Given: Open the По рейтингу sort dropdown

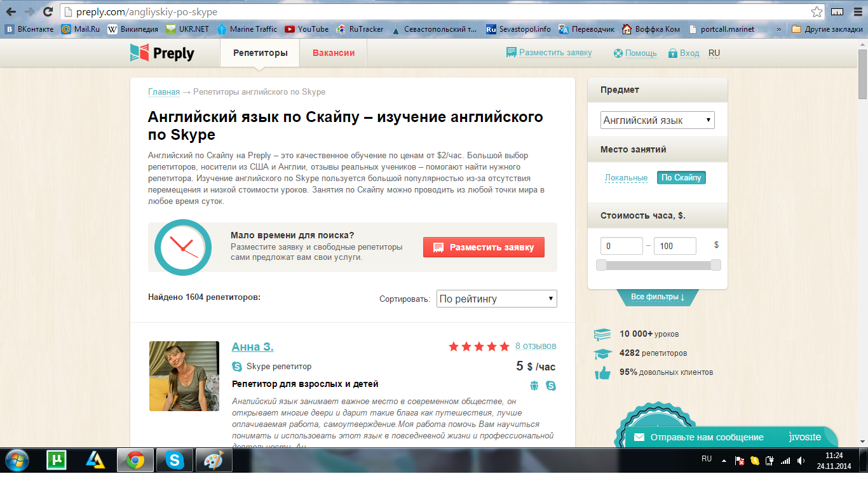Looking at the screenshot, I should coord(497,299).
